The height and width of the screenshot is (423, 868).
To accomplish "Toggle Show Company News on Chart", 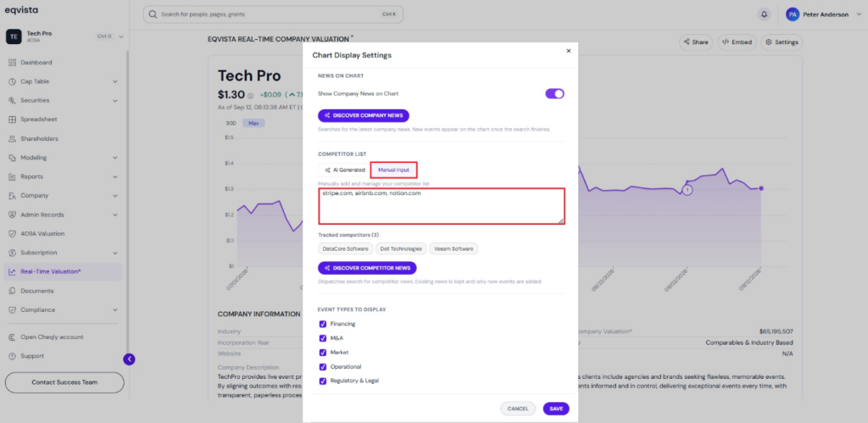I will coord(554,93).
